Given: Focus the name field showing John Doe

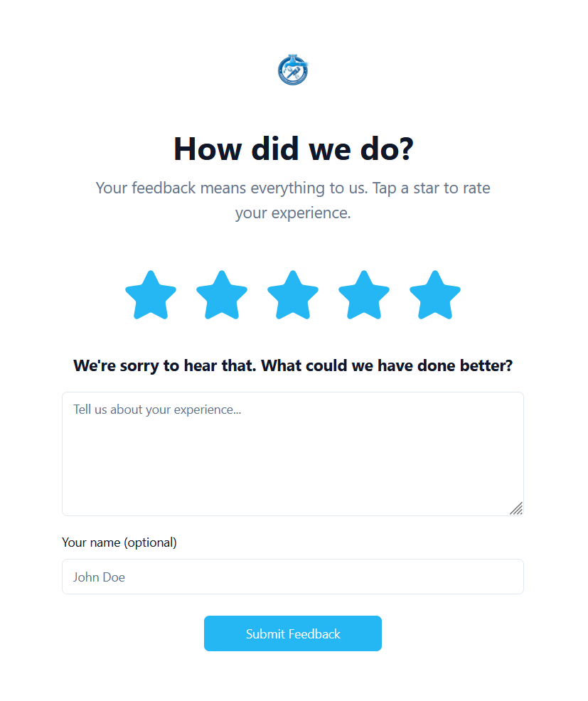Looking at the screenshot, I should click(293, 577).
